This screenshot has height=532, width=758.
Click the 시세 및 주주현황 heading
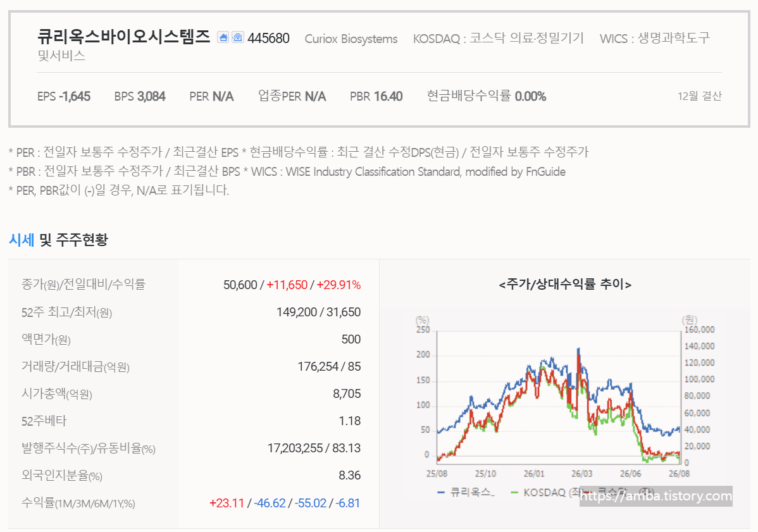click(x=58, y=240)
